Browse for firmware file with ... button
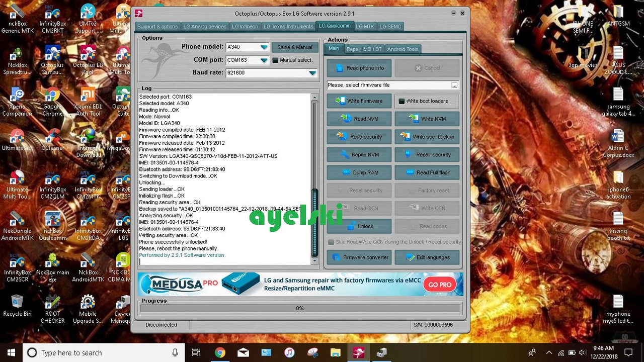 tap(454, 85)
